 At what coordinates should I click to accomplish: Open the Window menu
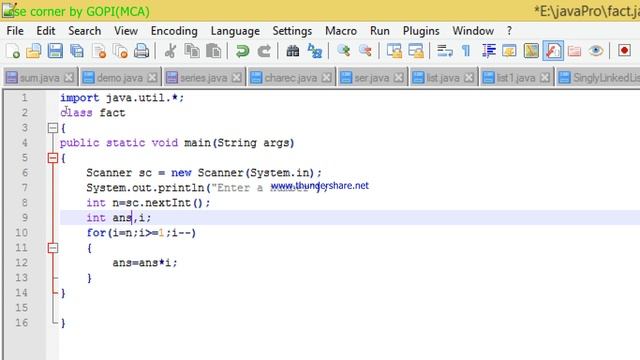(x=473, y=31)
